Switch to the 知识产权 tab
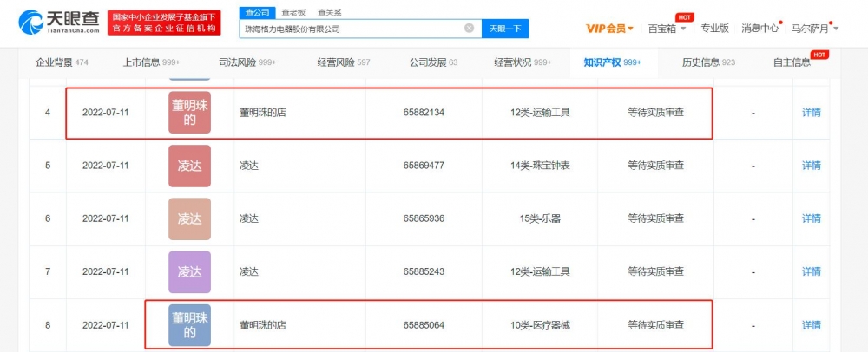 point(612,62)
